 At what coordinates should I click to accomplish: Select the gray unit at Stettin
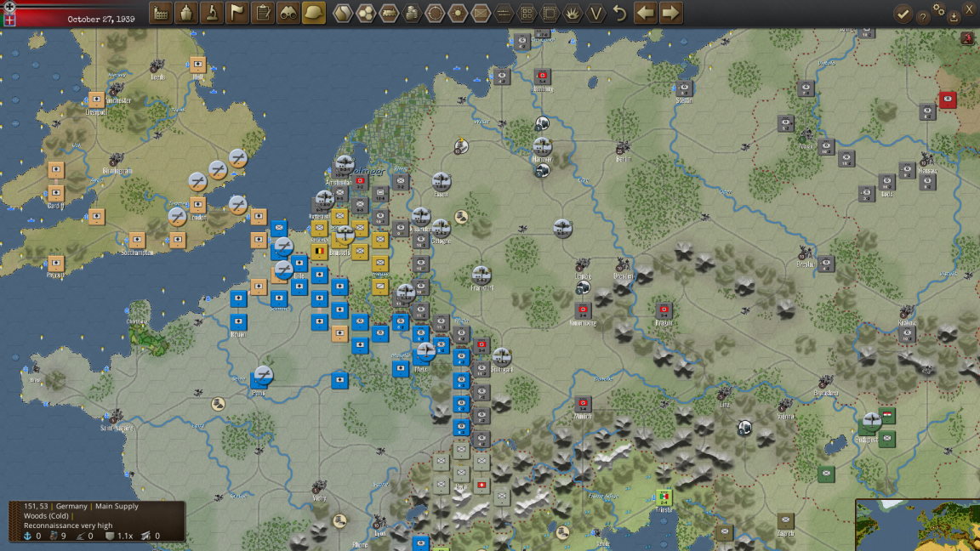click(684, 88)
